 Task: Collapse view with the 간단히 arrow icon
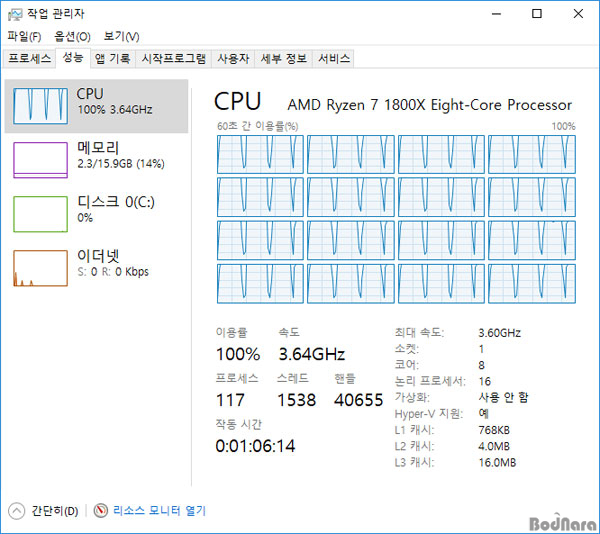point(16,511)
